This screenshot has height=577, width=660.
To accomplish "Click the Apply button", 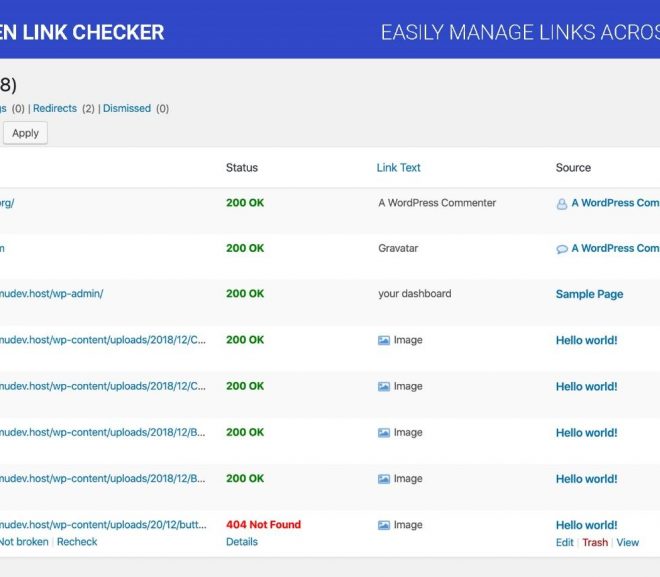I will (25, 133).
